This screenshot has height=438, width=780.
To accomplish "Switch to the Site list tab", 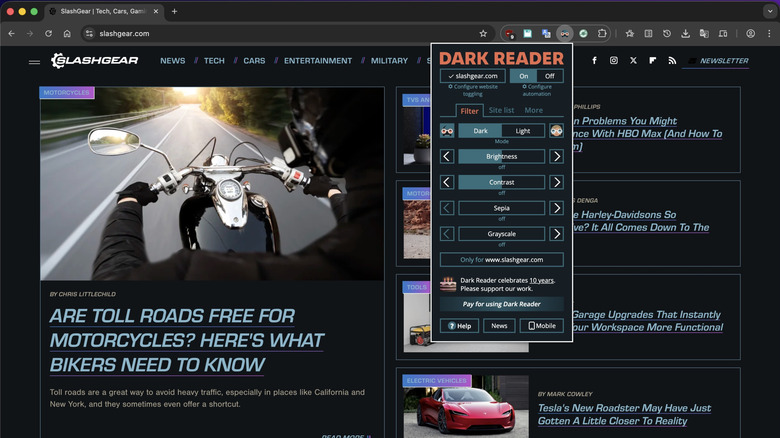I will click(501, 110).
